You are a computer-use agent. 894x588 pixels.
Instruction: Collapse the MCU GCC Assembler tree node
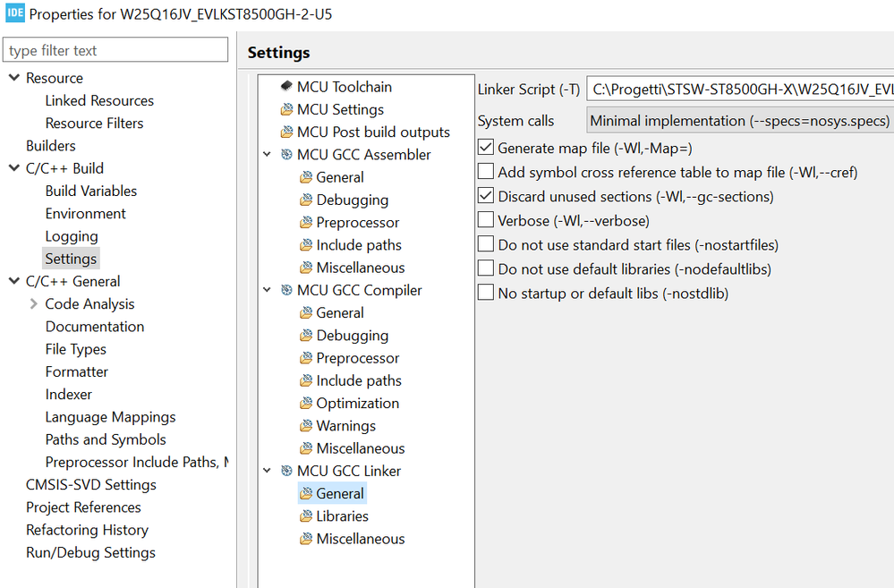click(x=268, y=155)
